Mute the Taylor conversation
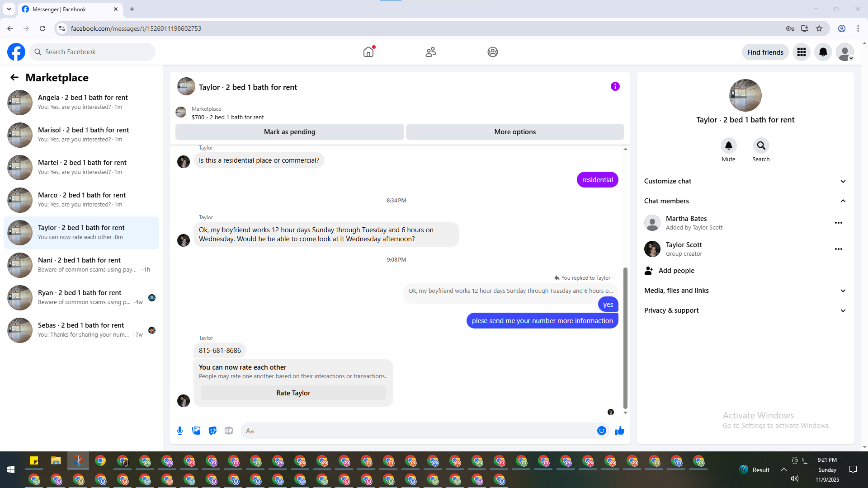Image resolution: width=868 pixels, height=488 pixels. 729,145
